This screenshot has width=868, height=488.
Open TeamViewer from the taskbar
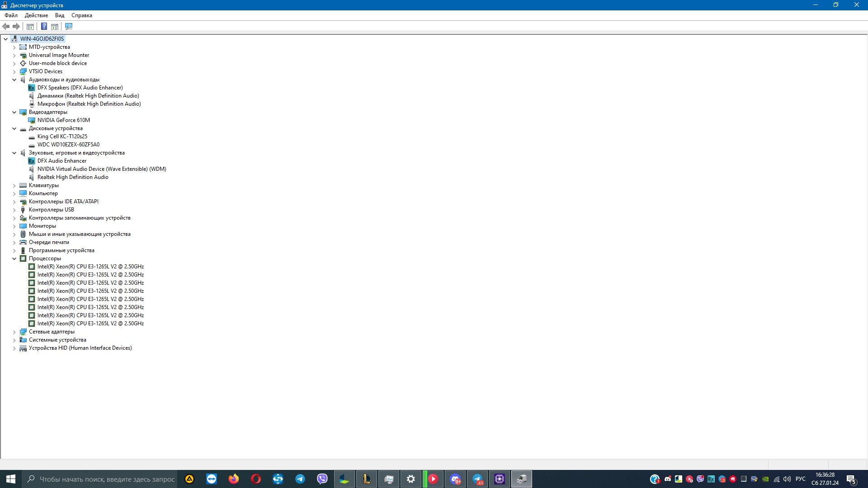pos(212,479)
